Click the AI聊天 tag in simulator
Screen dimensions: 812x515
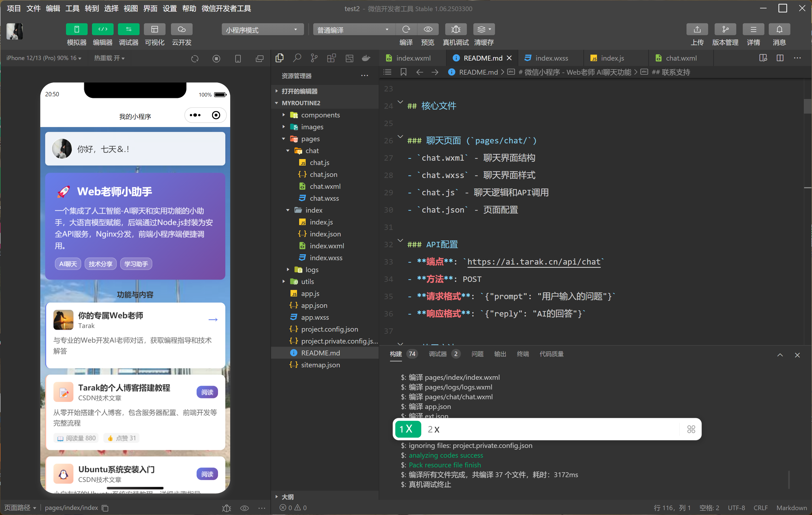pos(68,264)
